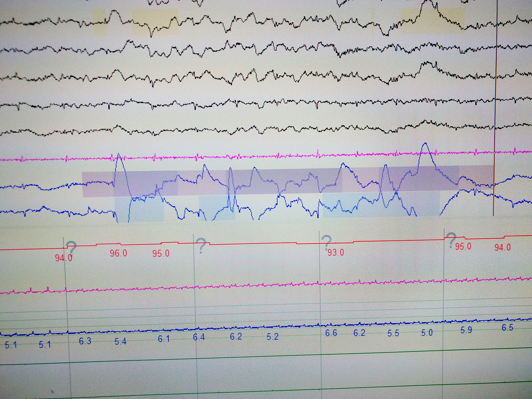The width and height of the screenshot is (532, 399).
Task: Select the blue 6.3 value label
Action: pos(85,341)
